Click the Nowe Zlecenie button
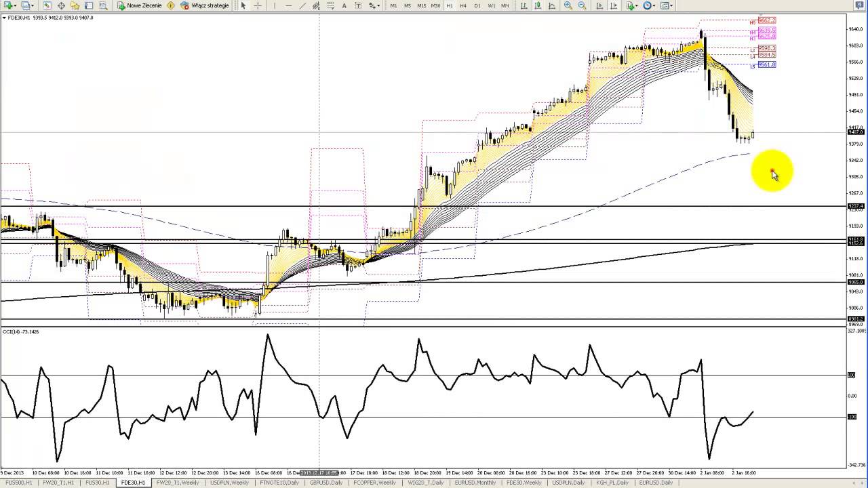The height and width of the screenshot is (488, 868). 140,5
